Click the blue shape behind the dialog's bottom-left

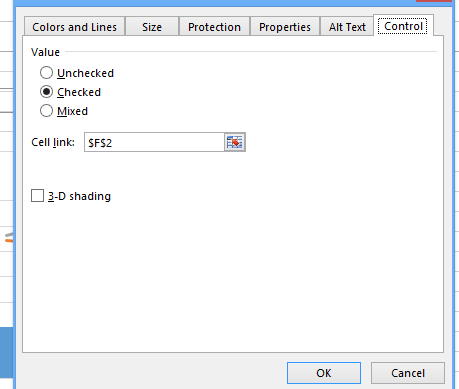[6, 352]
